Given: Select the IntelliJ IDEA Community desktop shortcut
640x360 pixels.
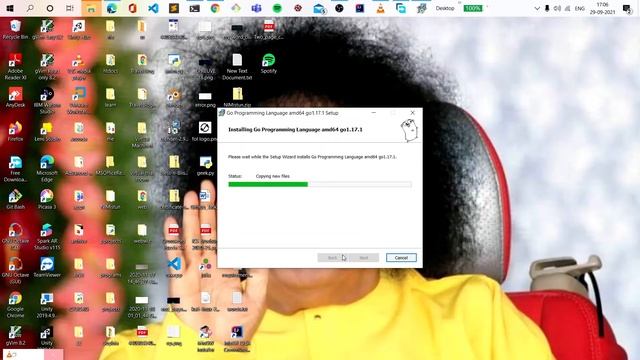Looking at the screenshot, I should (x=237, y=339).
